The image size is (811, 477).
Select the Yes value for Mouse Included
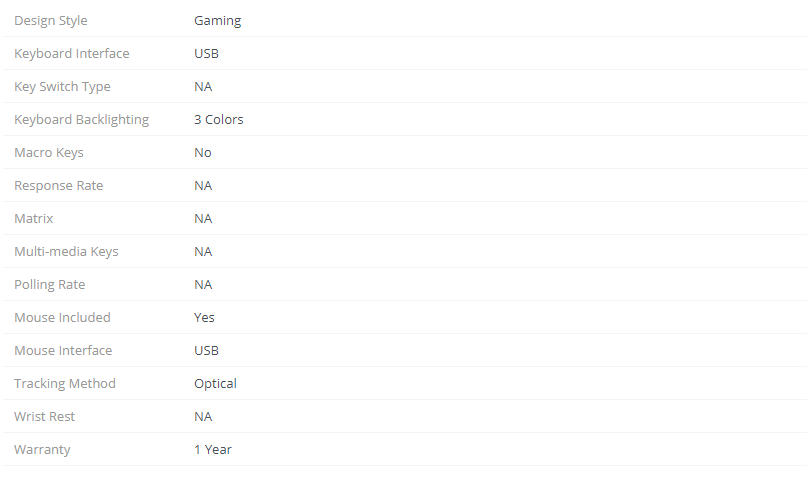[x=204, y=318]
